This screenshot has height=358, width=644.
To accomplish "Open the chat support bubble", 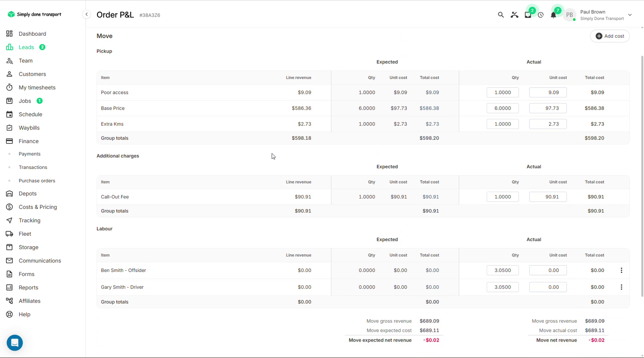I will tap(15, 343).
